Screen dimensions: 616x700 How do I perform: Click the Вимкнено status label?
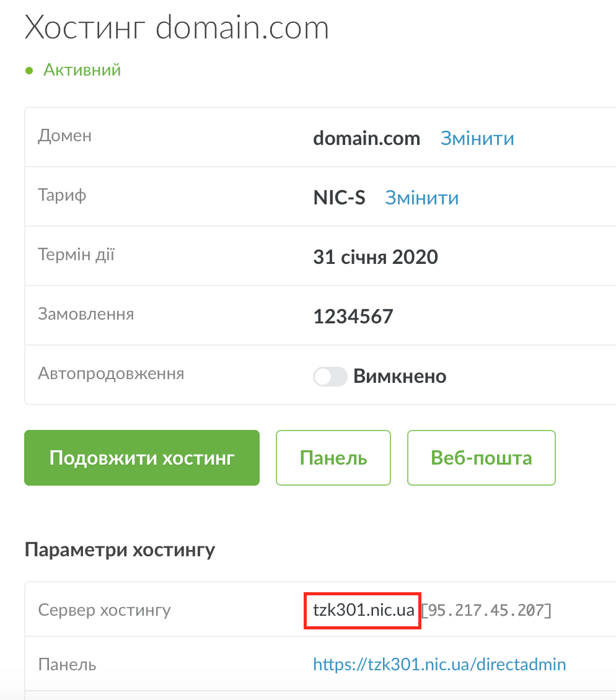400,376
